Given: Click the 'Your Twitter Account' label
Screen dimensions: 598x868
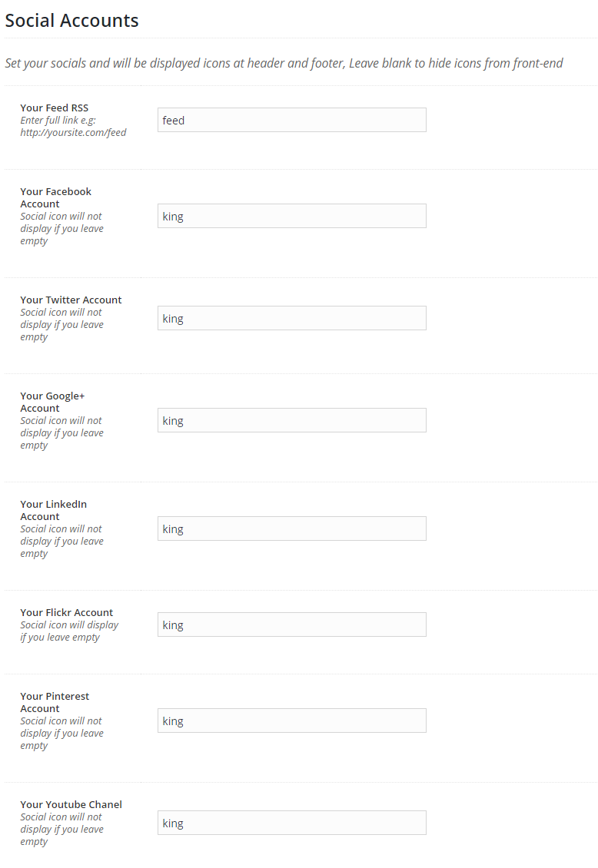Looking at the screenshot, I should click(71, 300).
